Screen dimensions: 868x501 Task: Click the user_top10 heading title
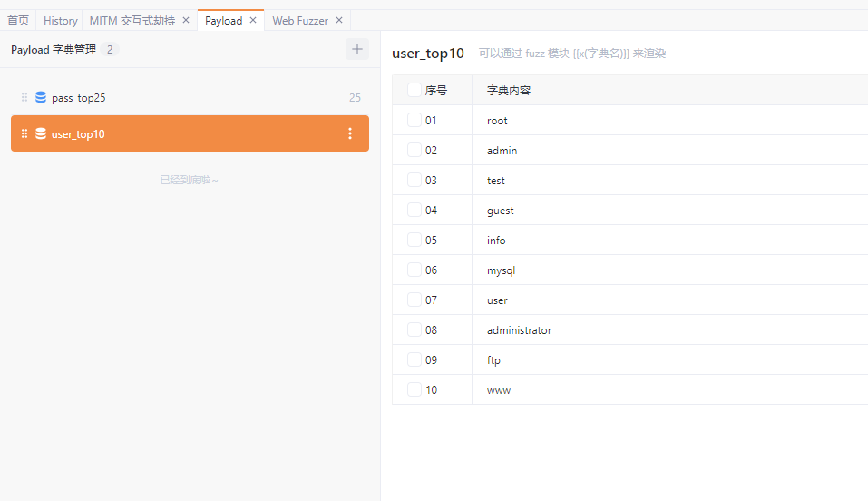pos(428,54)
